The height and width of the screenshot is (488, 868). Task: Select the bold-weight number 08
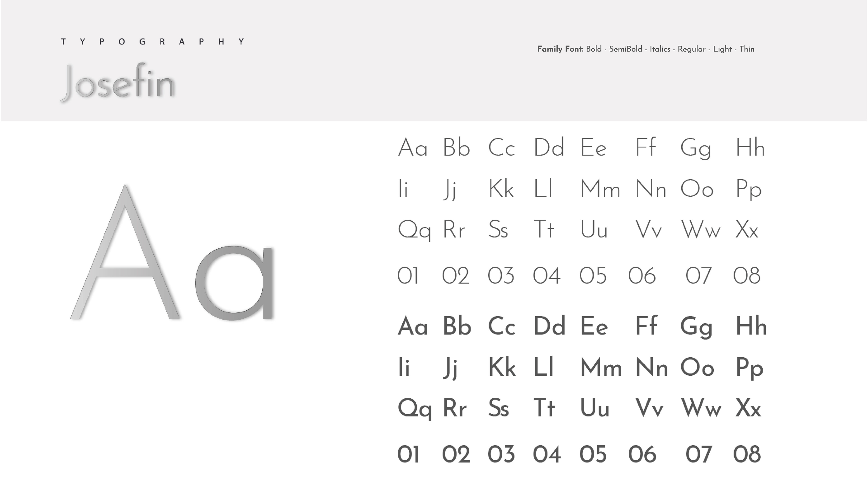[747, 454]
